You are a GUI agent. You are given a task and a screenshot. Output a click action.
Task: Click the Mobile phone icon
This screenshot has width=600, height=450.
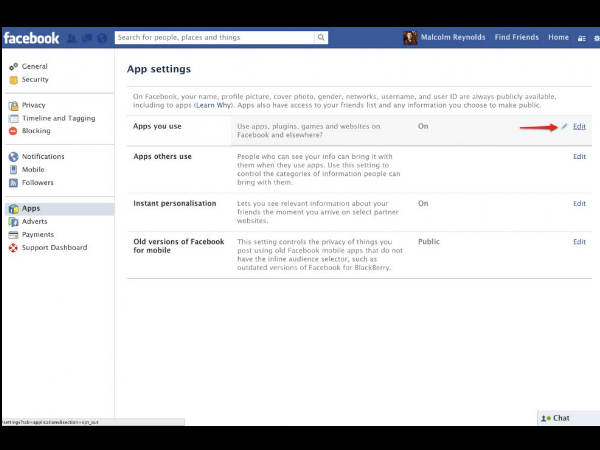click(x=13, y=170)
